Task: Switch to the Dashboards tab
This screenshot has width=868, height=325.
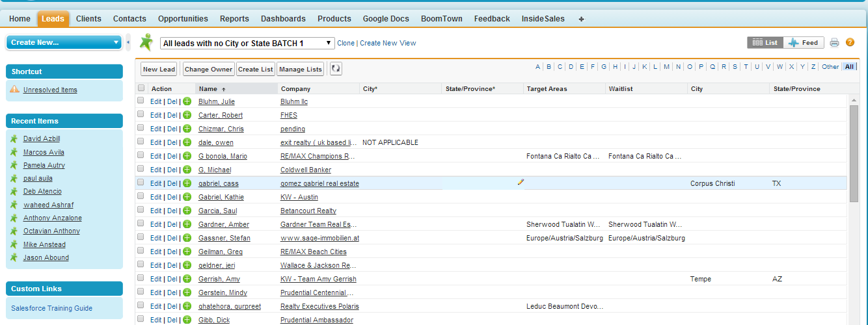Action: [283, 19]
